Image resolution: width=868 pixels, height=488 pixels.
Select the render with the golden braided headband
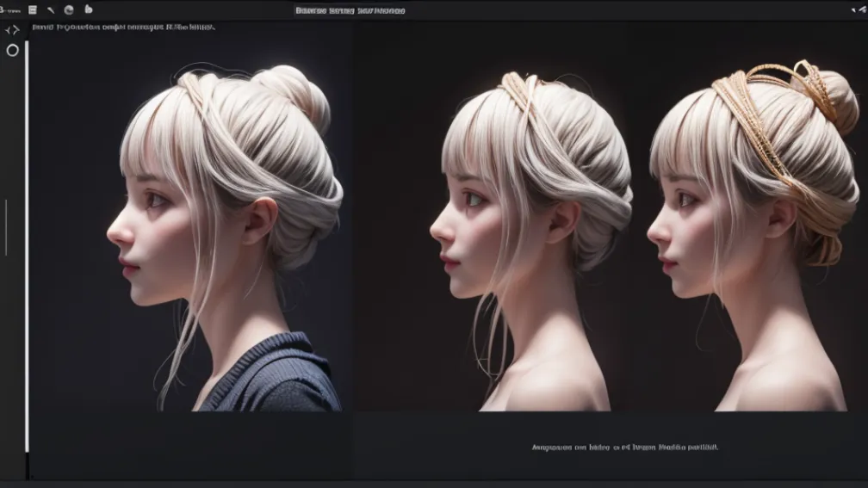753,236
